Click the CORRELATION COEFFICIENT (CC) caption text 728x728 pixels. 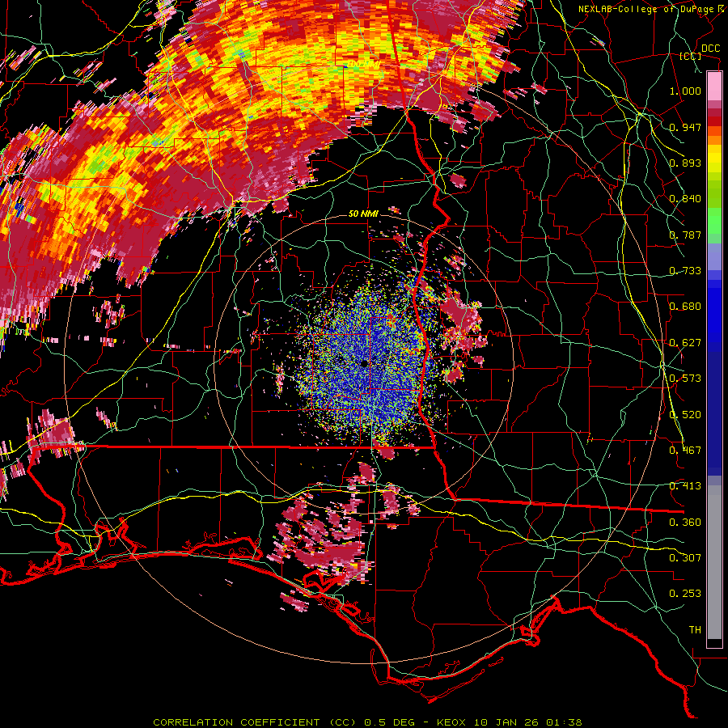(254, 722)
